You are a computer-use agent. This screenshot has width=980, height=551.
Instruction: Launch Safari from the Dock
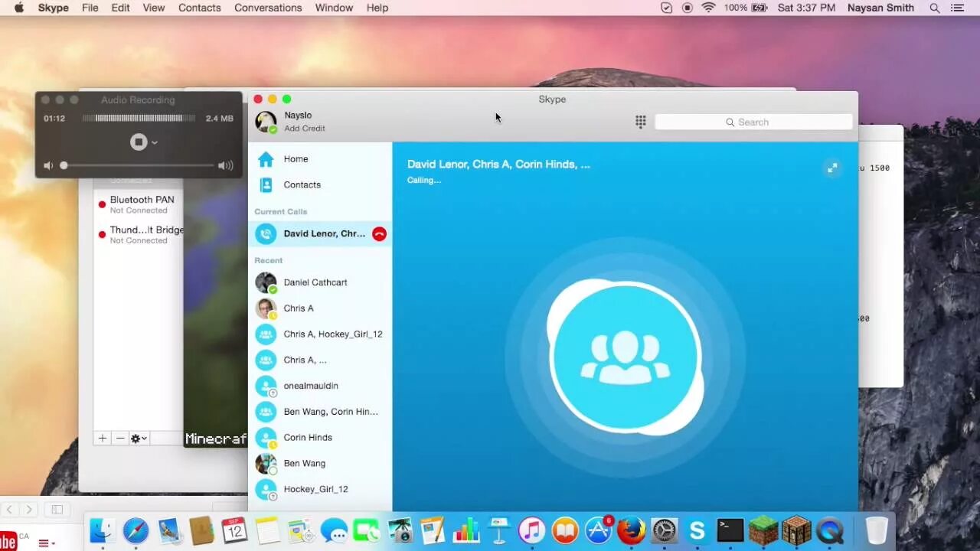[136, 531]
